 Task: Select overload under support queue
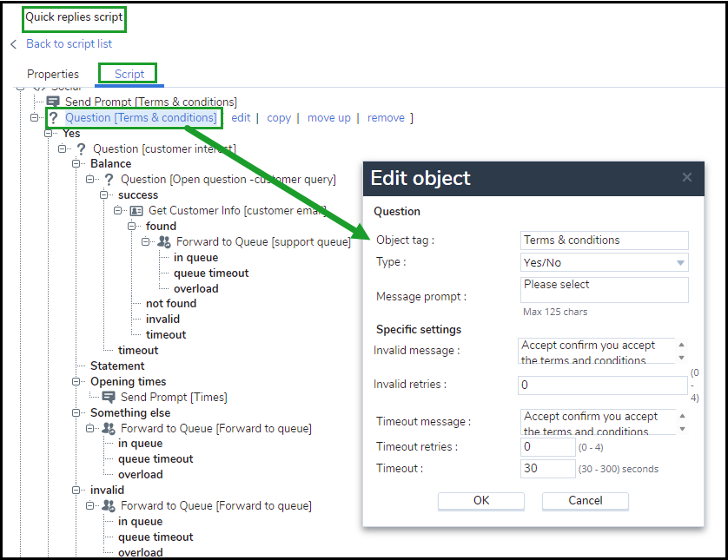click(196, 288)
